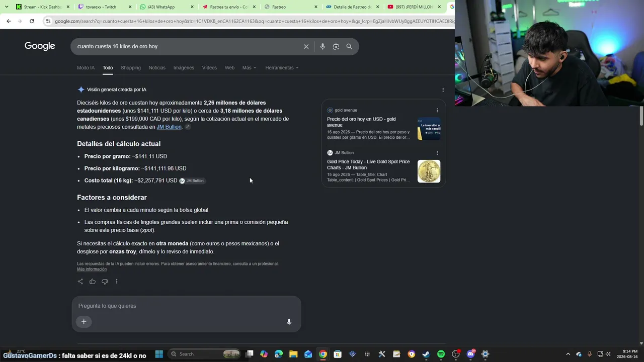
Task: Reload the page in Chrome
Action: (x=32, y=21)
